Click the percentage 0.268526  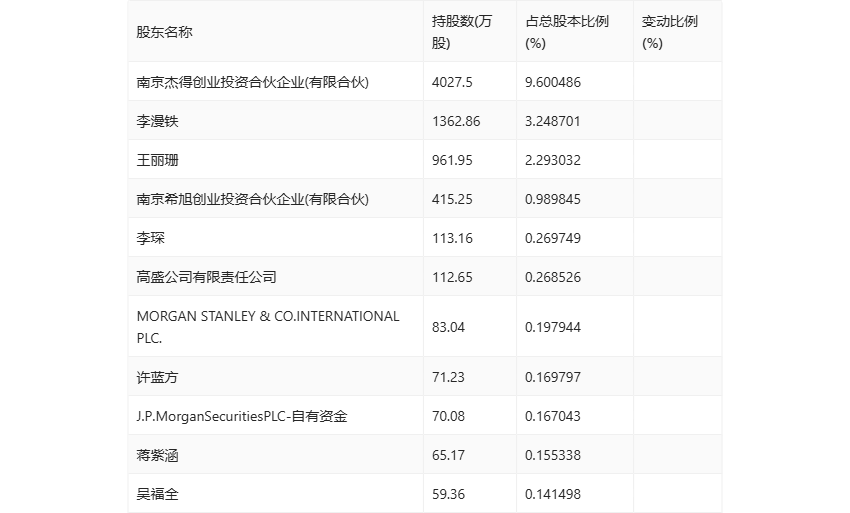(x=553, y=277)
